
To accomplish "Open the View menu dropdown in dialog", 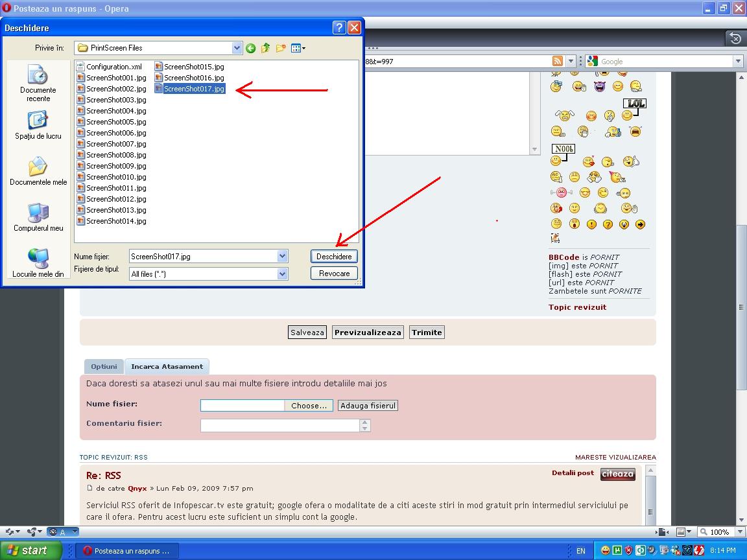I will [x=298, y=48].
